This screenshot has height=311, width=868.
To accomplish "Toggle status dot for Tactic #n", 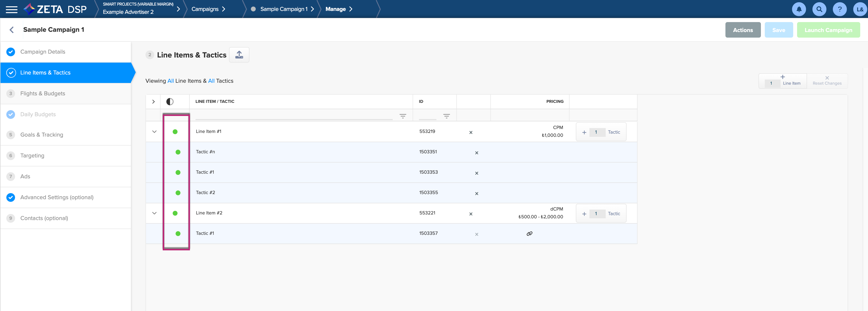I will [178, 152].
